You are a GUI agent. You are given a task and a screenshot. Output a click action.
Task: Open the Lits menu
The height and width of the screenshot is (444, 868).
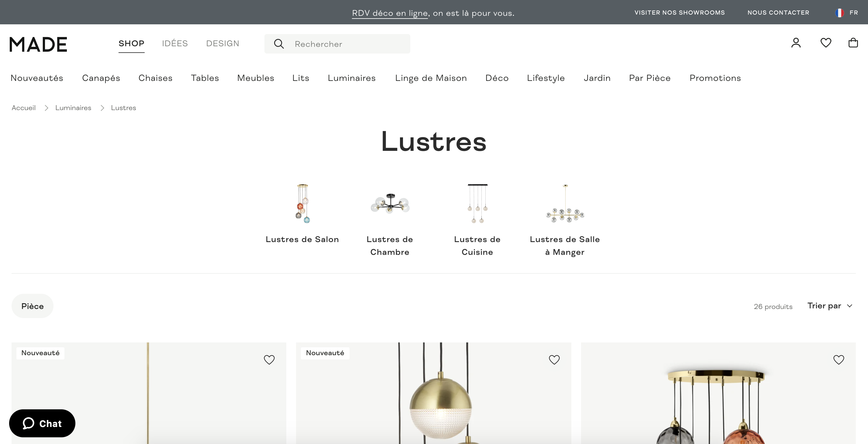point(301,78)
